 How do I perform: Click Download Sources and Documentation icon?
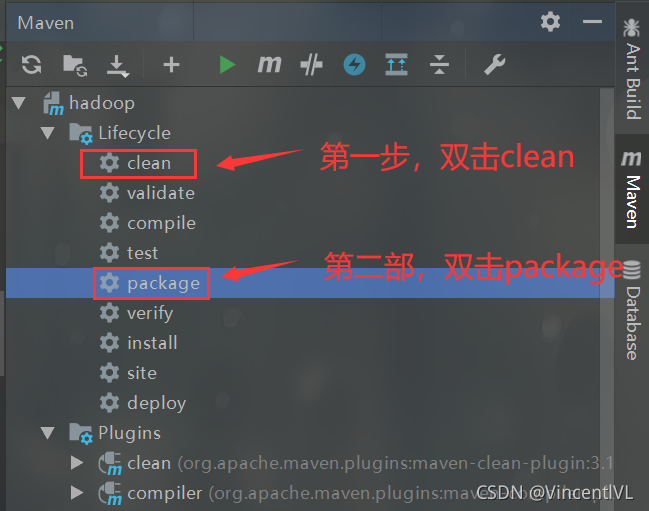coord(118,66)
